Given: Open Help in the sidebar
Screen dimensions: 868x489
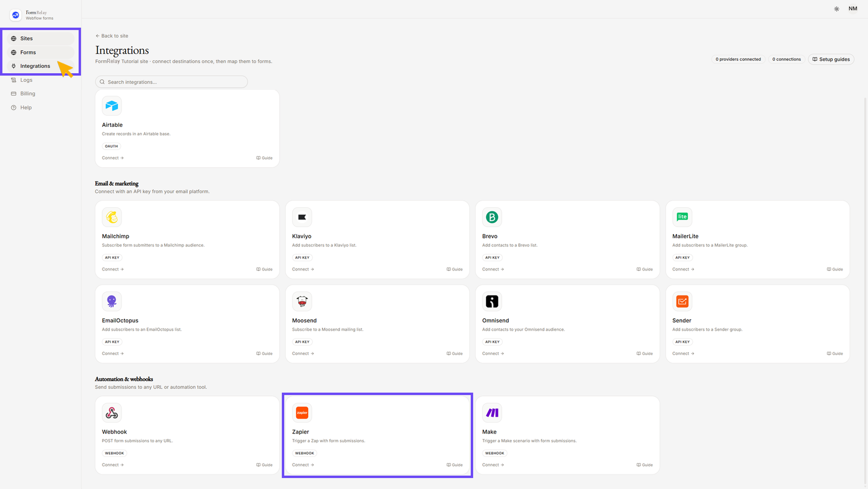Looking at the screenshot, I should tap(40, 108).
